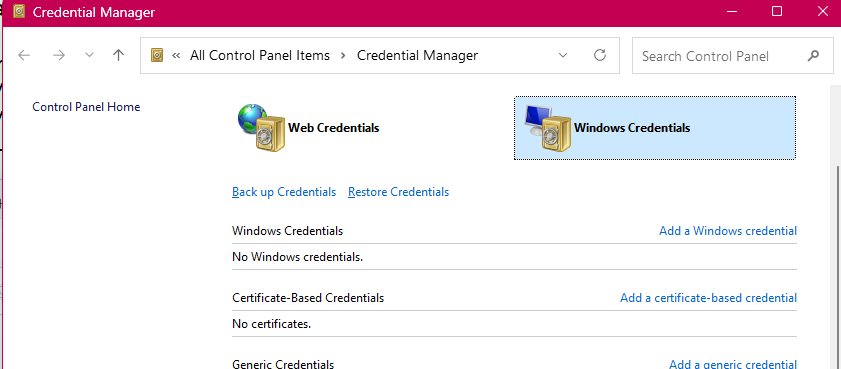Go forward with the right arrow
The image size is (841, 369).
[x=58, y=55]
